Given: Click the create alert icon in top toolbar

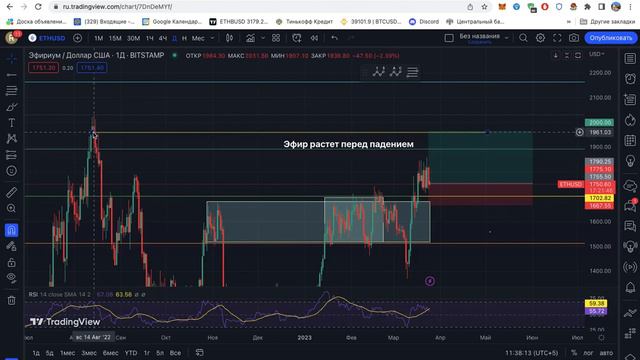Looking at the screenshot, I should (x=297, y=38).
